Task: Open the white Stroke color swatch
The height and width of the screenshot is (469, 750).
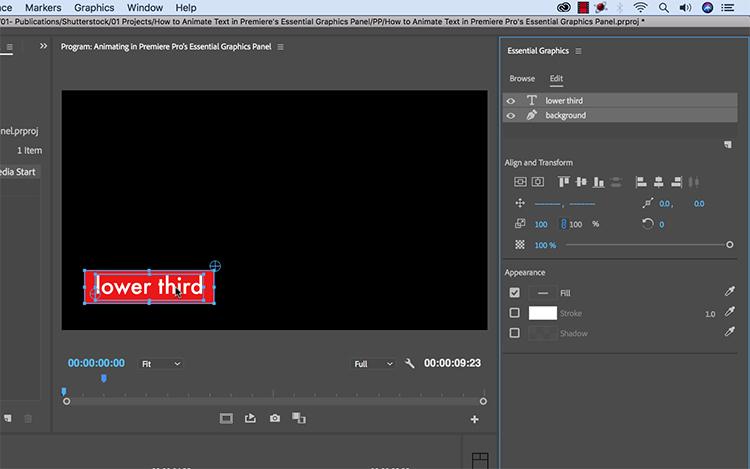Action: [x=542, y=313]
